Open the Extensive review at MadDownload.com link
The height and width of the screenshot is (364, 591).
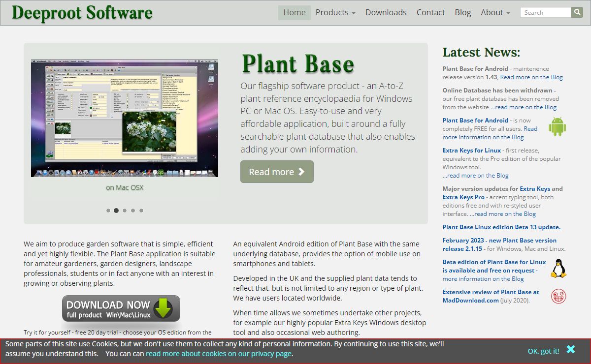[x=491, y=296]
